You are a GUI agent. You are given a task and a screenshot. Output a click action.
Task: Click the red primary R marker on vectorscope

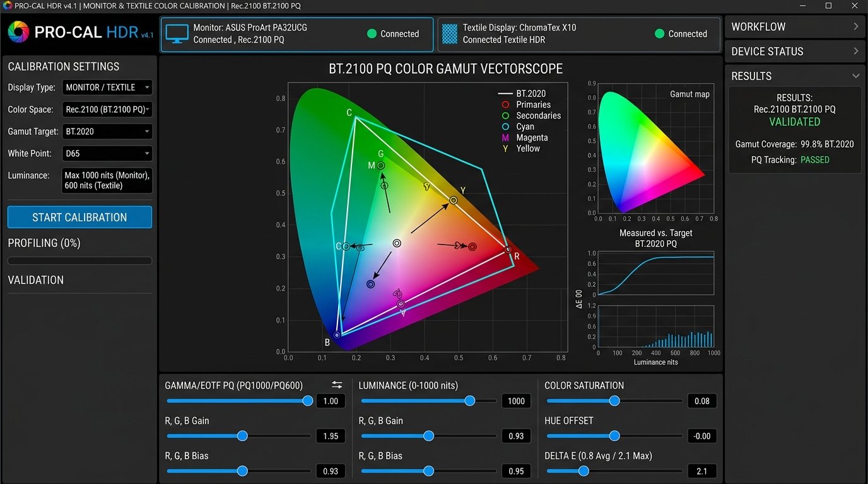[x=508, y=250]
